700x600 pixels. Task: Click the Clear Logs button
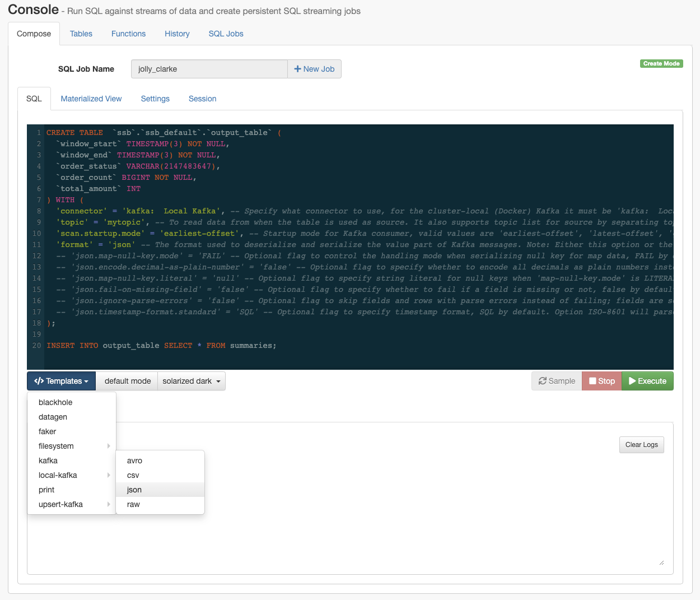point(641,445)
